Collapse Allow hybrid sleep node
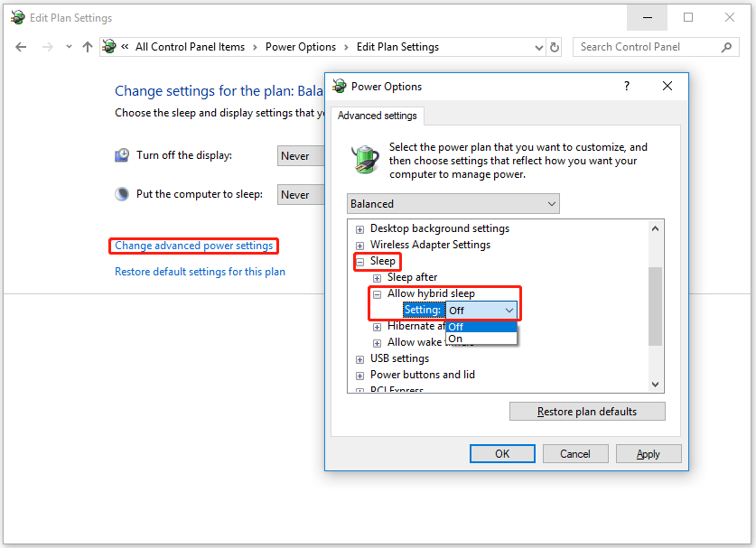Image resolution: width=756 pixels, height=548 pixels. (377, 294)
